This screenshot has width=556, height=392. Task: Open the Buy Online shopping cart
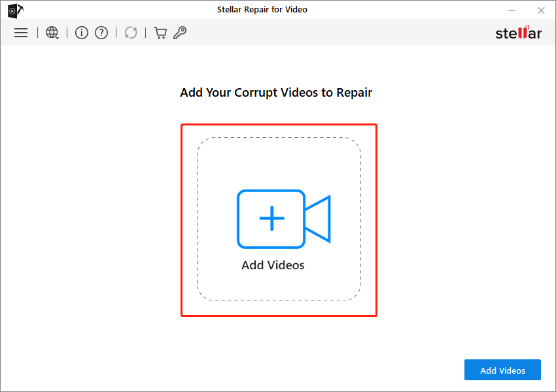160,33
